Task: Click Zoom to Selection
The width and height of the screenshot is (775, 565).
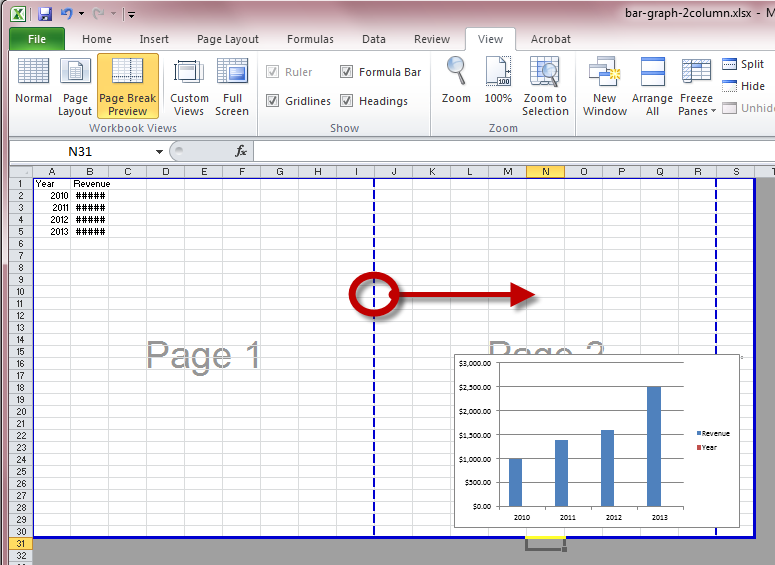Action: 545,87
